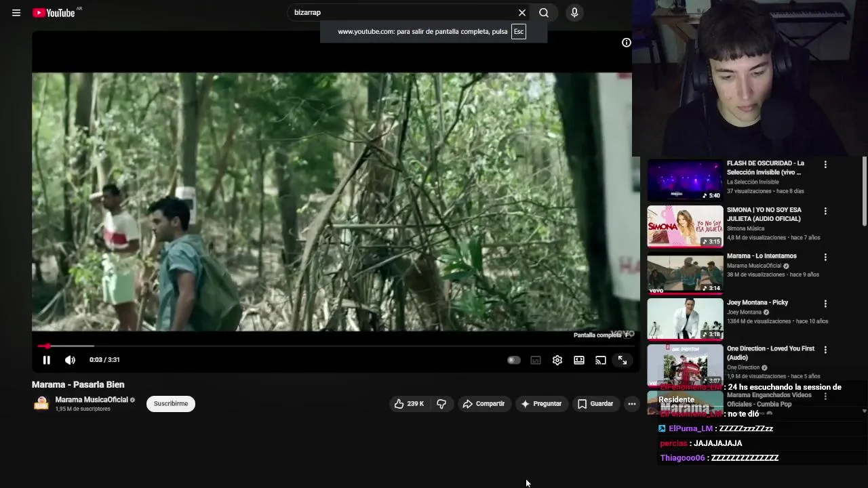Viewport: 868px width, 488px height.
Task: Dislike the video thumbs down
Action: pos(441,403)
